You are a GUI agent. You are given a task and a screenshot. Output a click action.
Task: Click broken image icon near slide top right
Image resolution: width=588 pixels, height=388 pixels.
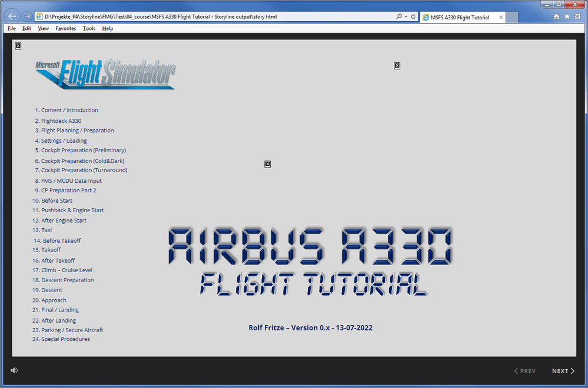point(397,66)
